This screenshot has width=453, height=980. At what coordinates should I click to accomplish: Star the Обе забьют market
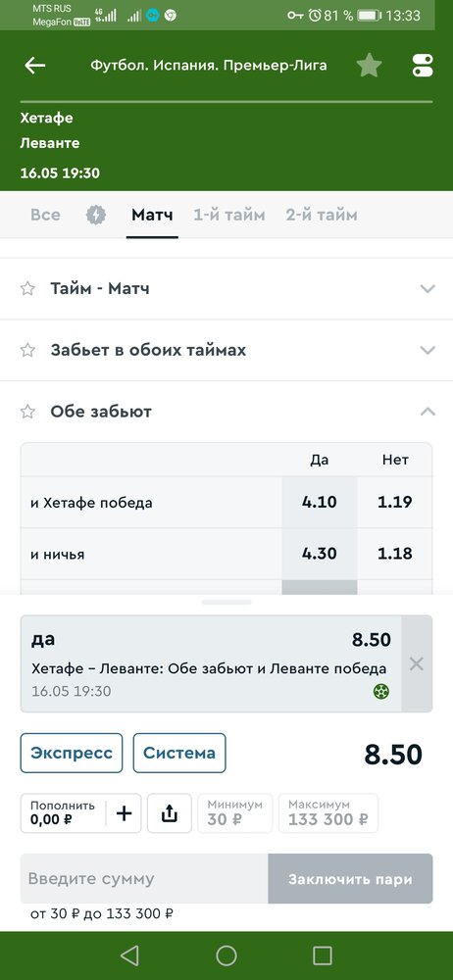pyautogui.click(x=27, y=412)
